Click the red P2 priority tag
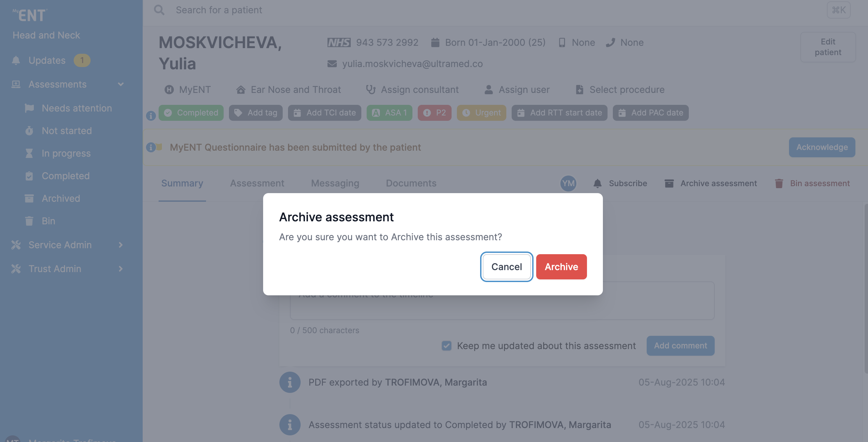The width and height of the screenshot is (868, 442). (434, 112)
